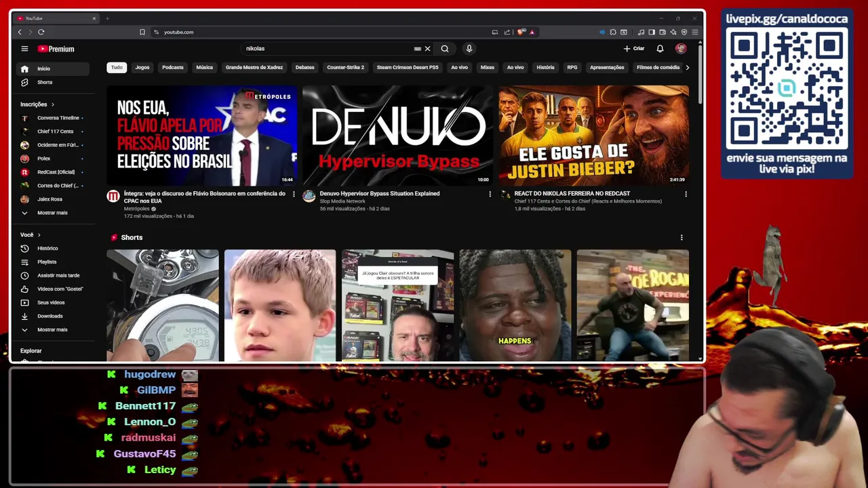Open the share page icon in address bar
The image size is (868, 488).
pyautogui.click(x=507, y=32)
